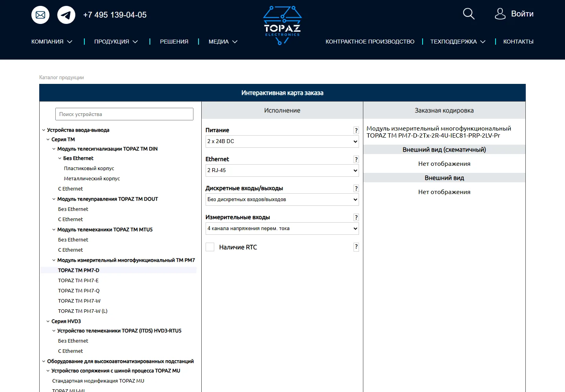Viewport: 565px width, 392px height.
Task: Open the Продукция menu
Action: tap(116, 42)
